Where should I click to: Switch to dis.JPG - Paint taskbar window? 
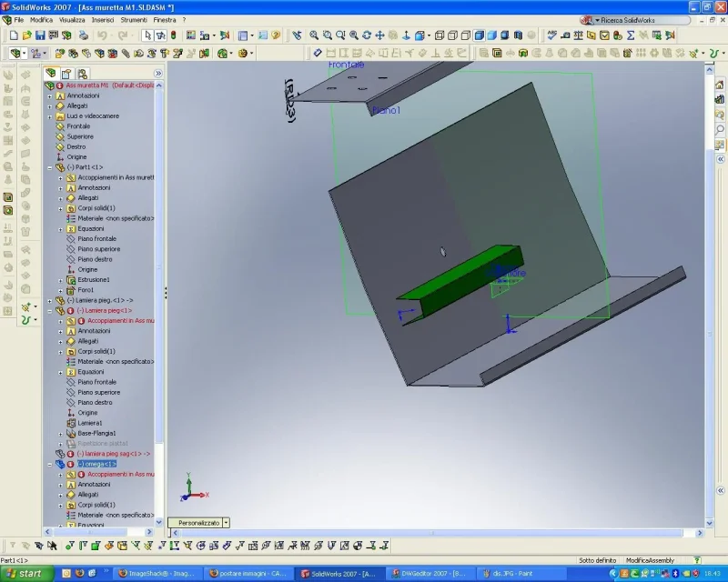[x=521, y=573]
